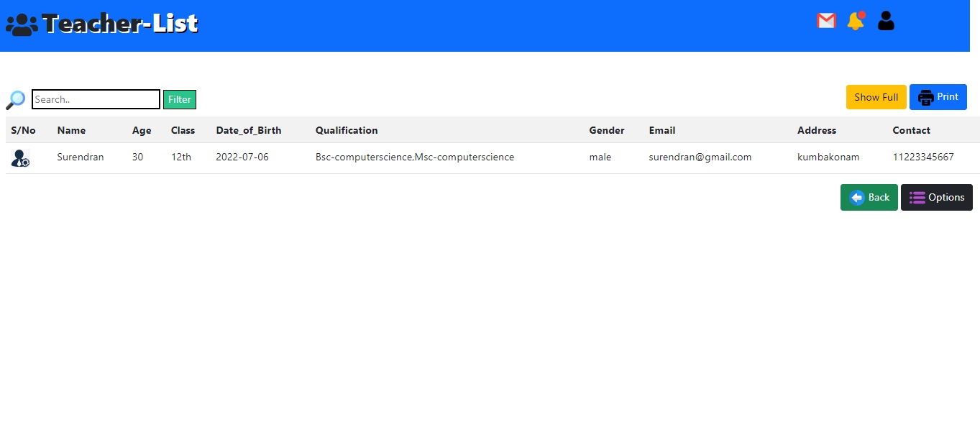Open the Gmail mail icon in header
This screenshot has width=980, height=448.
pyautogui.click(x=825, y=21)
